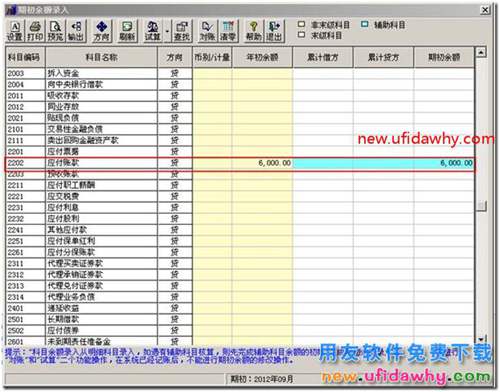Close the 期初余额录入 window
The image size is (500, 392).
(485, 10)
